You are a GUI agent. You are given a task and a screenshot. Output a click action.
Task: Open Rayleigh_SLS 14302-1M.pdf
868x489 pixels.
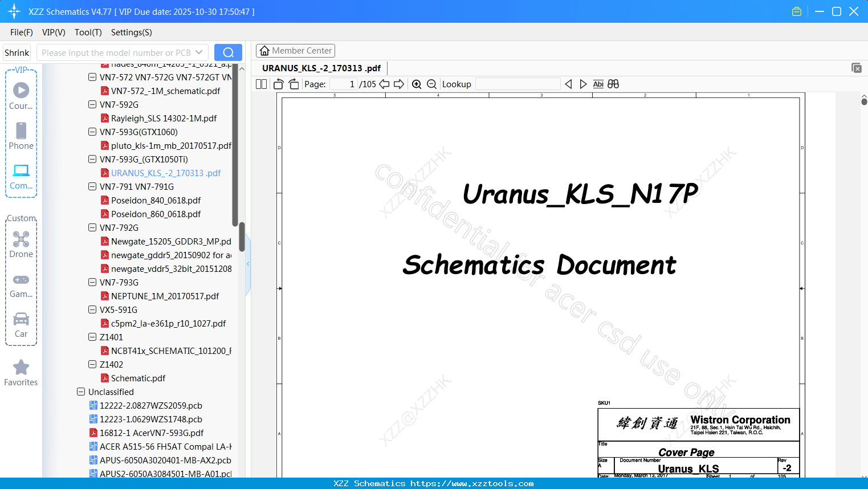click(164, 118)
